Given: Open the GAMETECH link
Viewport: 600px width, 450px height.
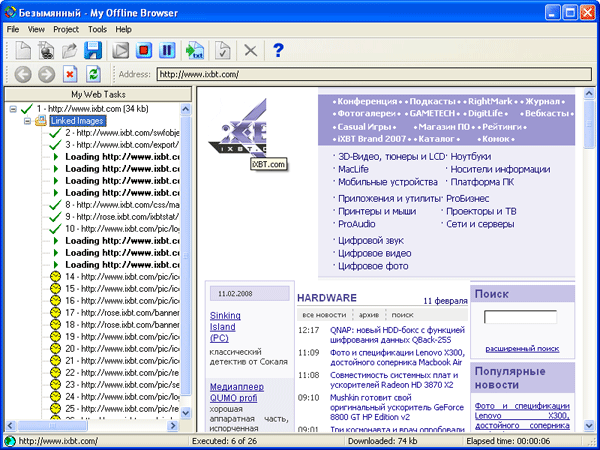Looking at the screenshot, I should (432, 114).
